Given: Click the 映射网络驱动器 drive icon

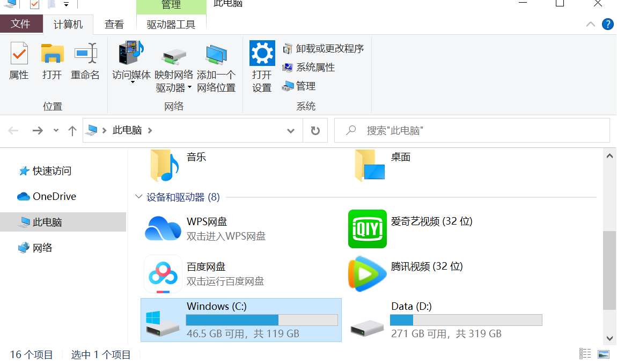Looking at the screenshot, I should point(174,57).
